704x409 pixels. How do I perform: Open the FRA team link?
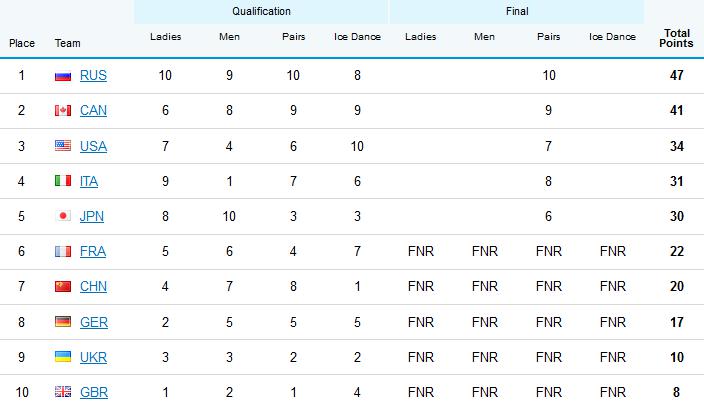coord(93,252)
